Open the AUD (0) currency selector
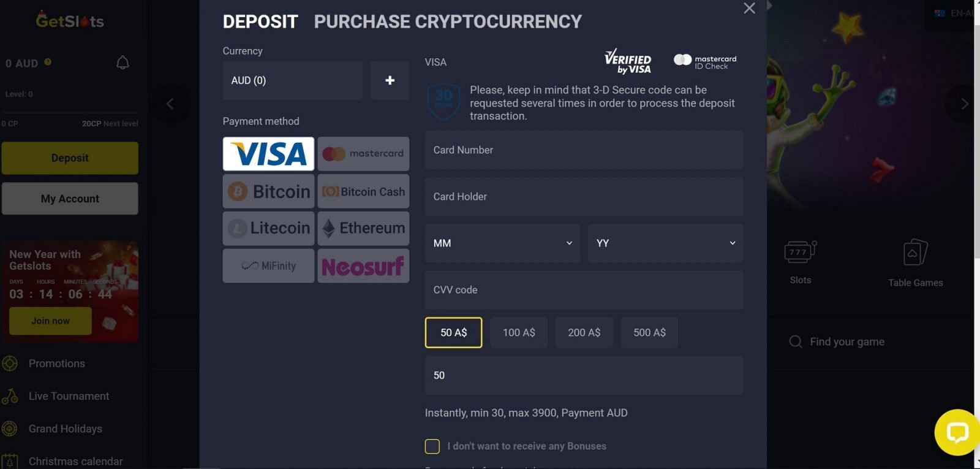 pyautogui.click(x=293, y=80)
